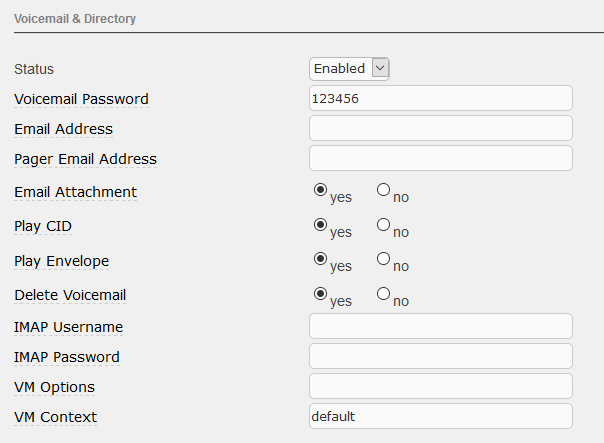
Task: Choose yes for Play CID
Action: [x=321, y=224]
